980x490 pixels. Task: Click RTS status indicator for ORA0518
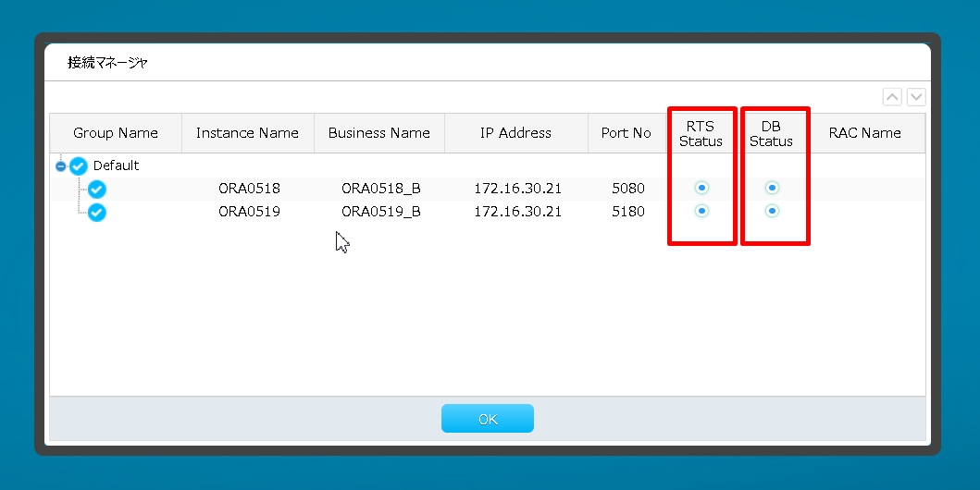701,188
